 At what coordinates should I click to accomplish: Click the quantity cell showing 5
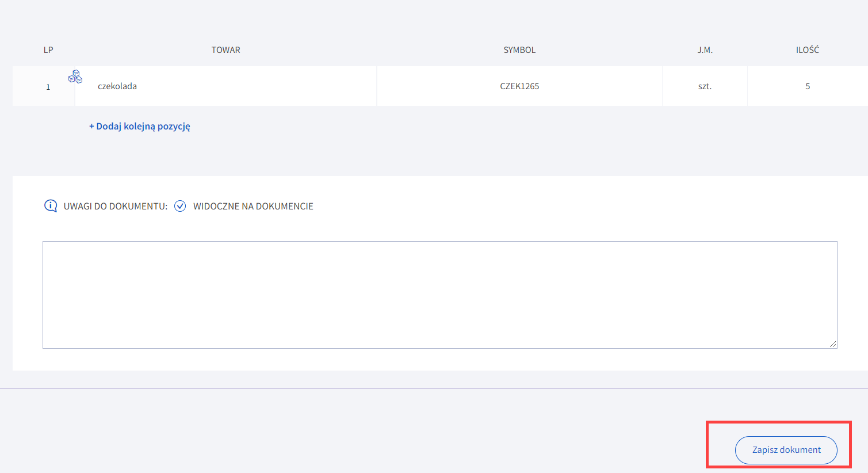pos(808,86)
